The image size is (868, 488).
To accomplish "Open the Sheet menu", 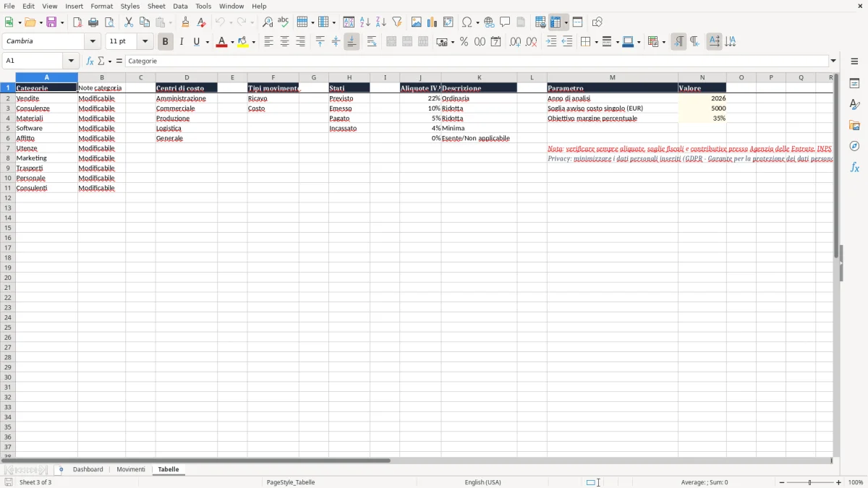I will pyautogui.click(x=156, y=6).
